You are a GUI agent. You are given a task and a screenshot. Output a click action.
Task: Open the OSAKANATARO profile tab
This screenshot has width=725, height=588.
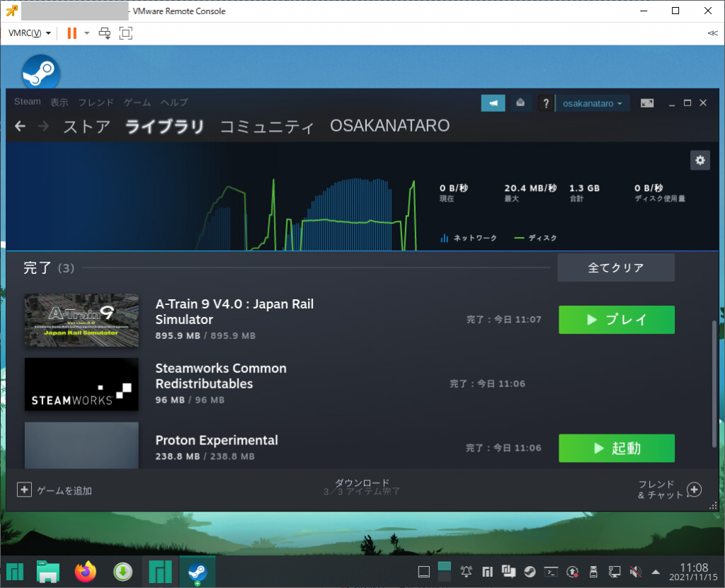click(390, 126)
